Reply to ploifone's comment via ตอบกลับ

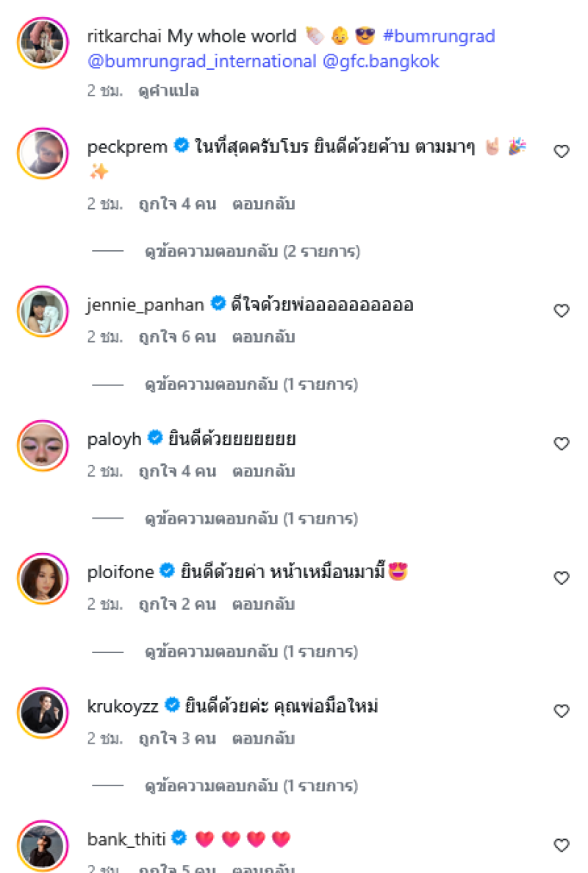click(x=263, y=605)
